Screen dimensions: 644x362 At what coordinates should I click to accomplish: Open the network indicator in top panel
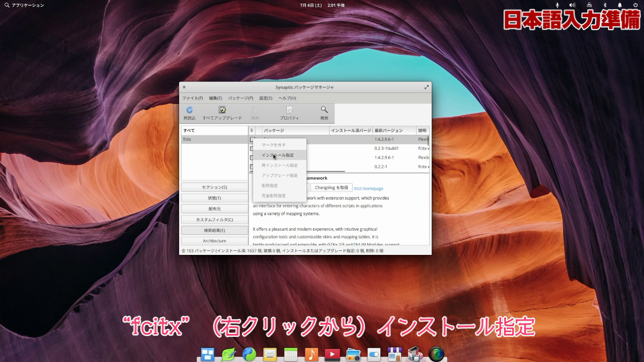[x=589, y=5]
